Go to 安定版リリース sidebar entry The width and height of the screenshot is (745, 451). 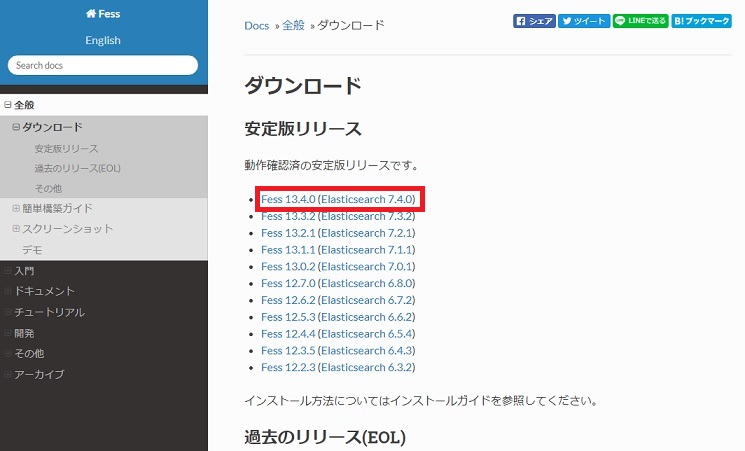(67, 149)
